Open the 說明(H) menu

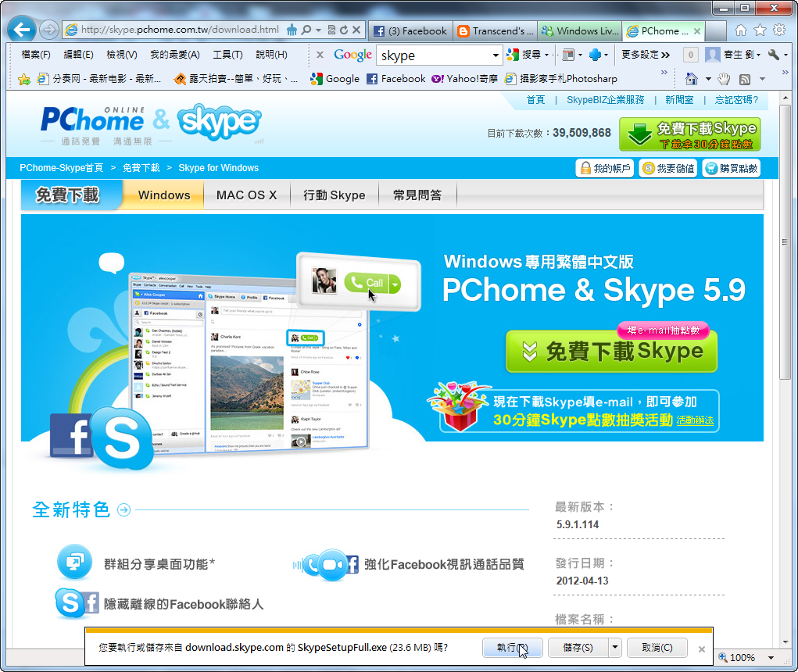coord(271,55)
